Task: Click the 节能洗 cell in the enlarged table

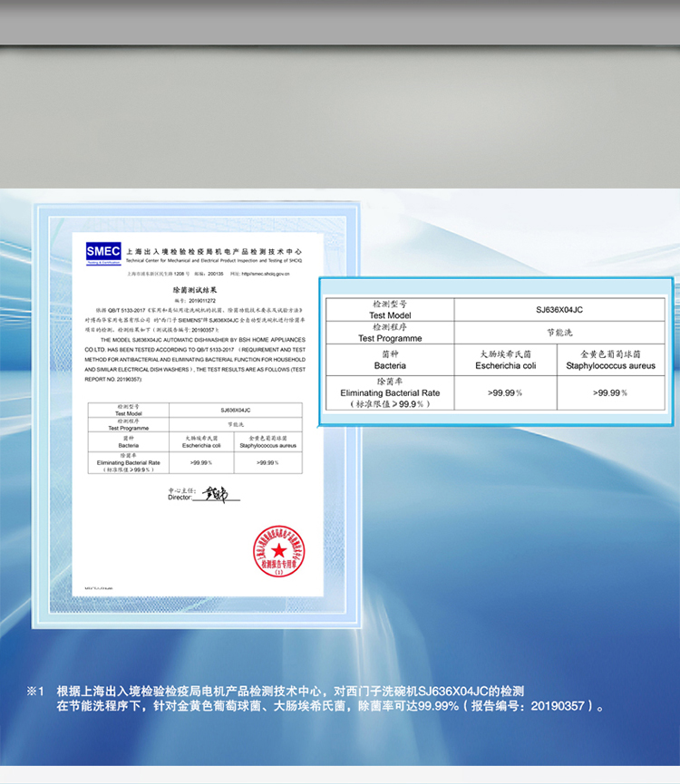Action: (x=559, y=333)
